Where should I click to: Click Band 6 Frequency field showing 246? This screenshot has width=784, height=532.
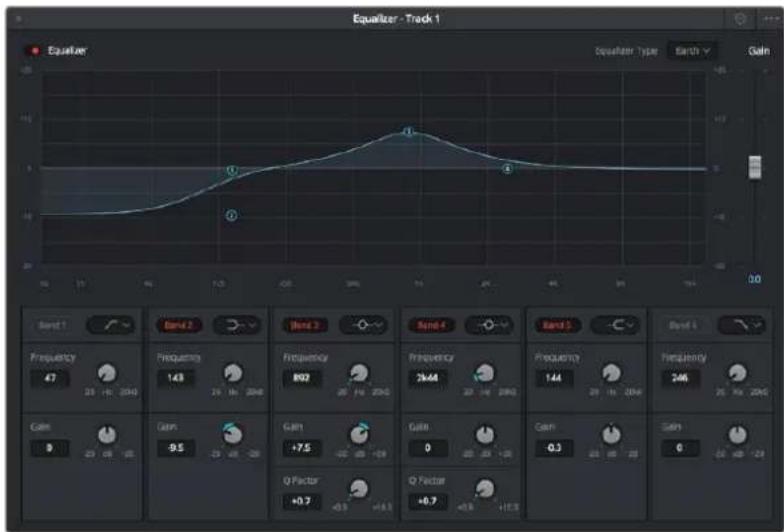tap(680, 378)
